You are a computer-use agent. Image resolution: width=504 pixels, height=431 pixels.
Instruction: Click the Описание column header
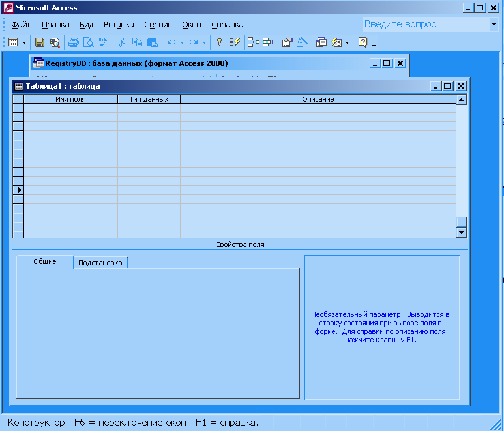tap(318, 99)
